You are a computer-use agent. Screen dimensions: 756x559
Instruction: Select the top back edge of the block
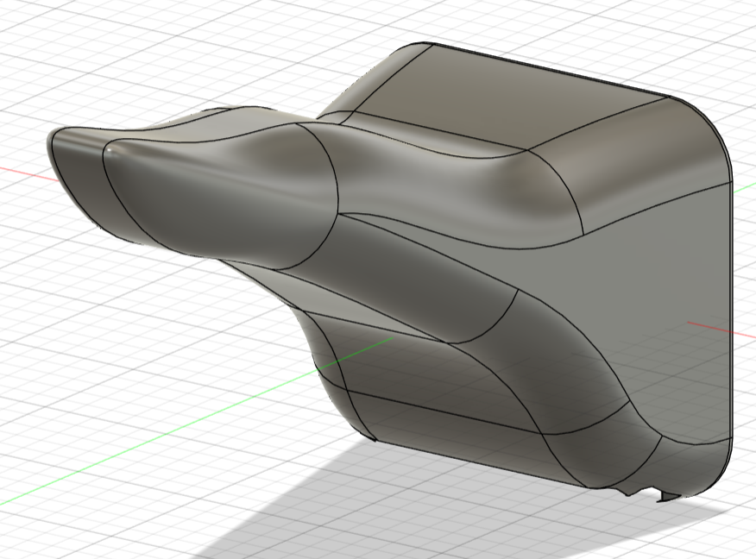pyautogui.click(x=552, y=67)
